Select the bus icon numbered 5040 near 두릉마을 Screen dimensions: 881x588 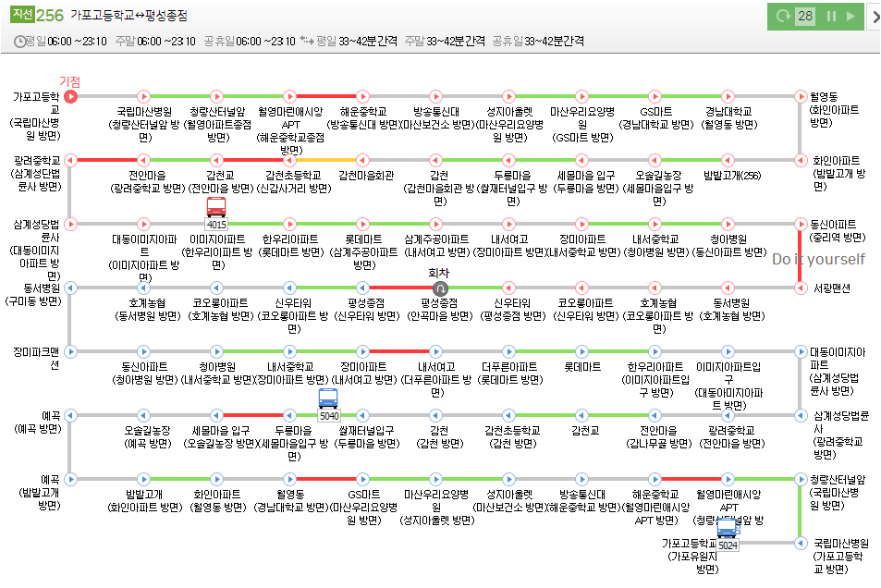pos(329,398)
